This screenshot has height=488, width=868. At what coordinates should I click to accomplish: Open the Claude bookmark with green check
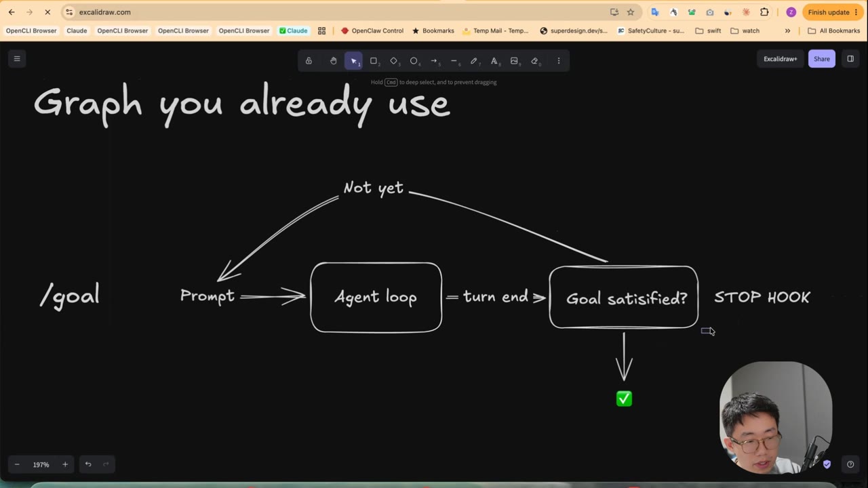(x=293, y=30)
